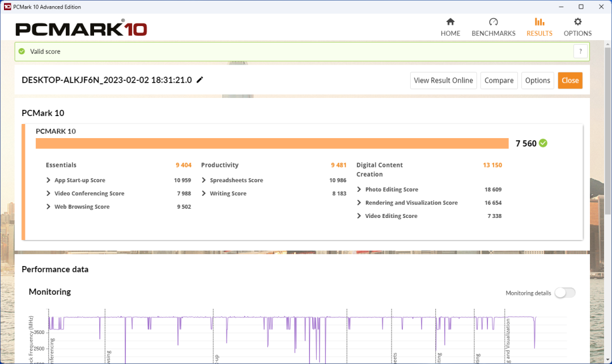Image resolution: width=612 pixels, height=364 pixels.
Task: Click the Digital Content Creation heading
Action: pyautogui.click(x=379, y=169)
